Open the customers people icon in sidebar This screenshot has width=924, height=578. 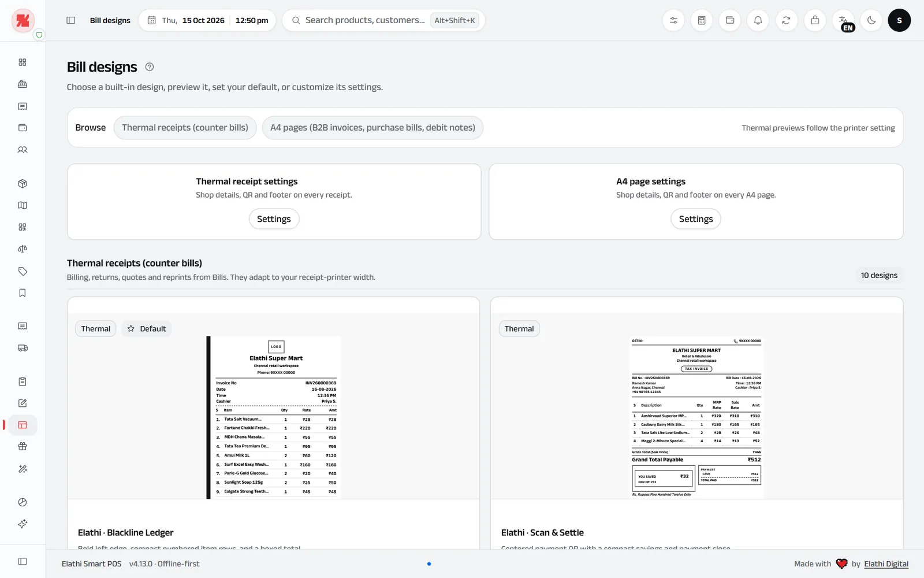tap(23, 150)
